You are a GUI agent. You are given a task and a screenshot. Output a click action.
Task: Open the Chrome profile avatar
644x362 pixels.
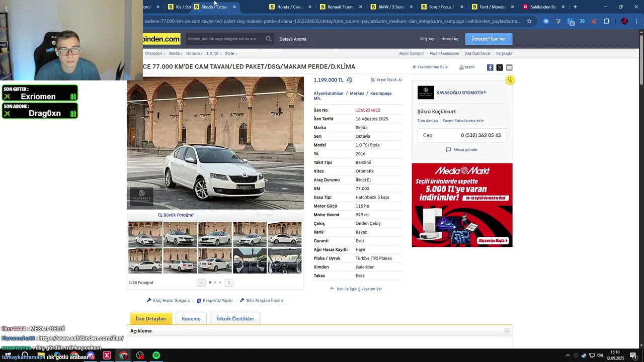[x=624, y=21]
